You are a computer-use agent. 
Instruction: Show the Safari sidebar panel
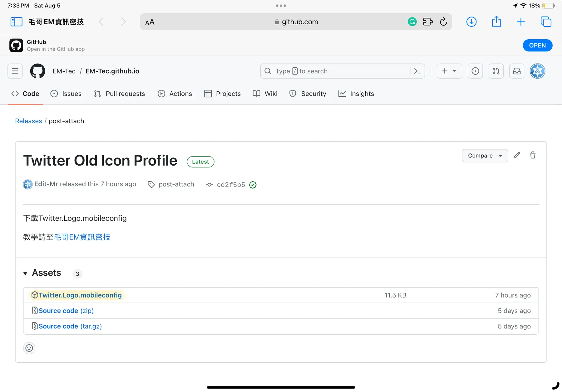click(16, 22)
